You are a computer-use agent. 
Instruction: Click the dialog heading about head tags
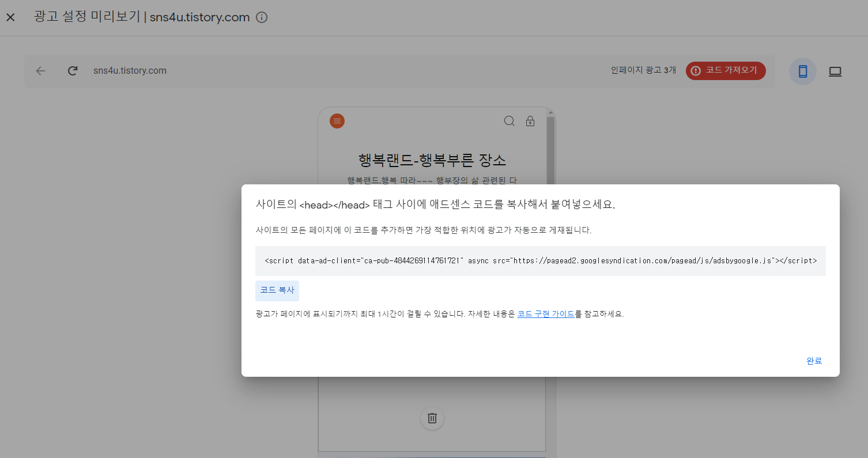coord(435,205)
